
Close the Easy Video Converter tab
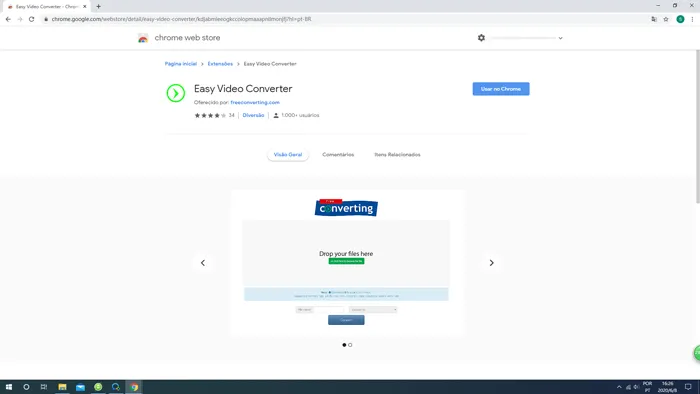pyautogui.click(x=84, y=7)
